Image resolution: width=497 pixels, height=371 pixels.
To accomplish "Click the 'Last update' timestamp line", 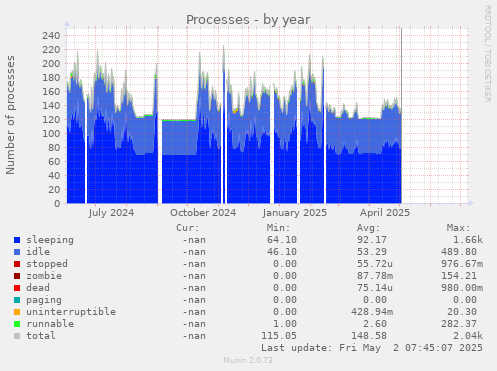I will (x=372, y=348).
